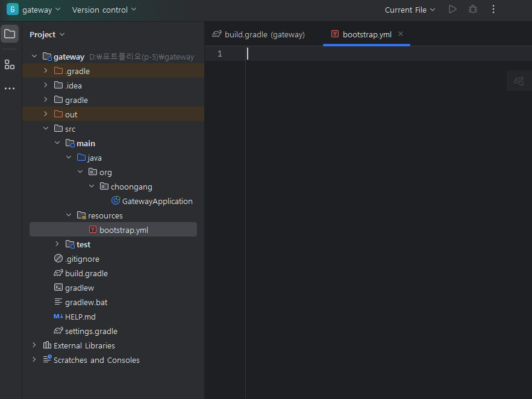Open the Project tool window folder icon
532x399 pixels.
tap(10, 34)
